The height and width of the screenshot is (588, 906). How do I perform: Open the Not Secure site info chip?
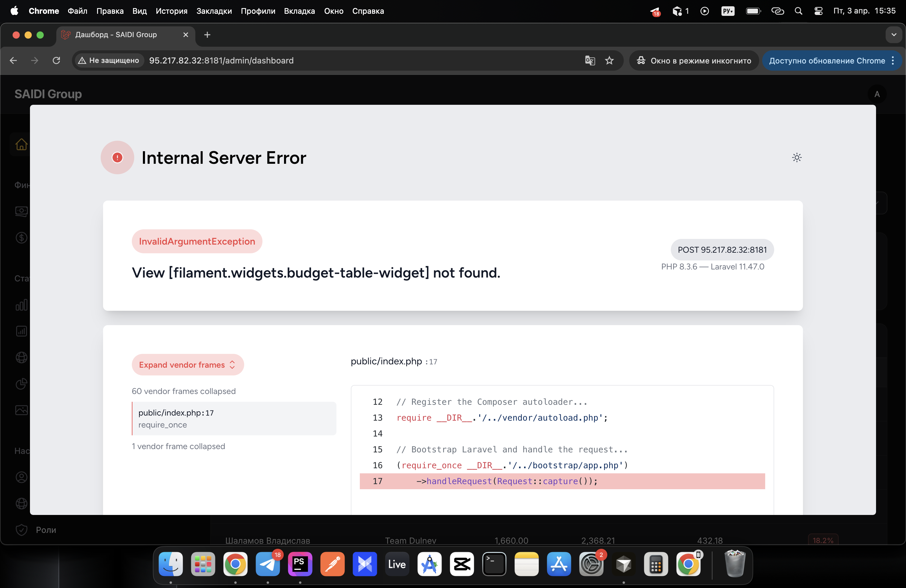tap(109, 60)
